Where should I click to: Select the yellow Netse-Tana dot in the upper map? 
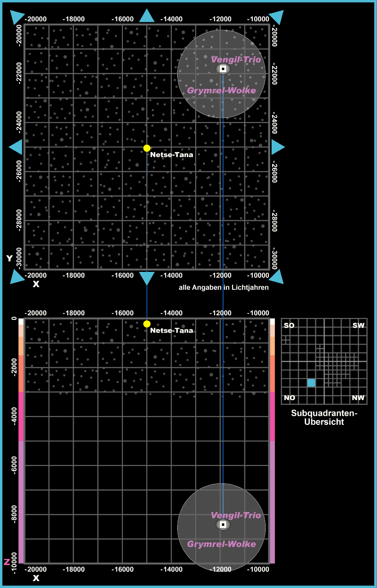coord(147,148)
